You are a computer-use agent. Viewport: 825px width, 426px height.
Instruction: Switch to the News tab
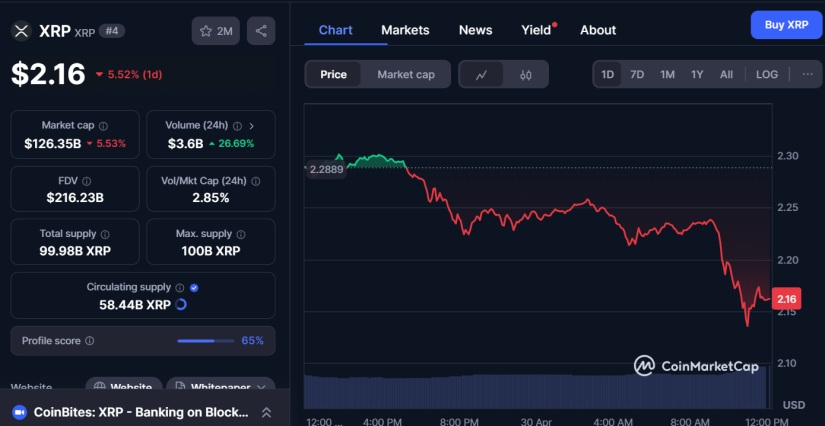(475, 30)
